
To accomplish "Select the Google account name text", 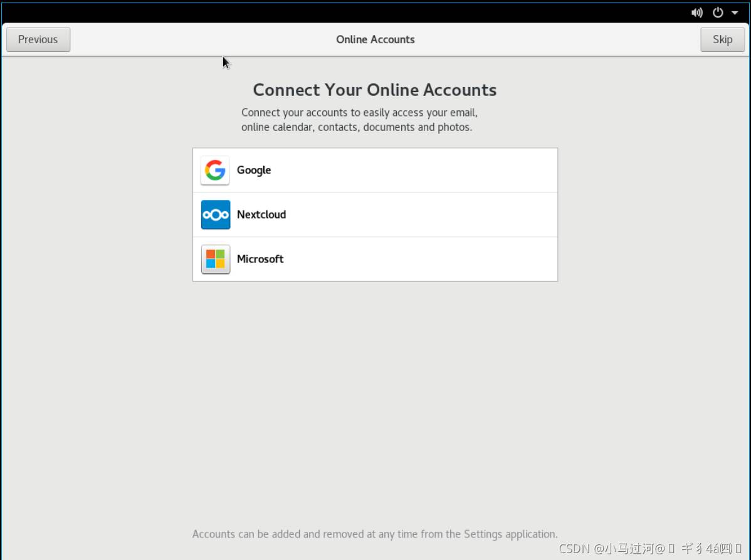I will 254,170.
